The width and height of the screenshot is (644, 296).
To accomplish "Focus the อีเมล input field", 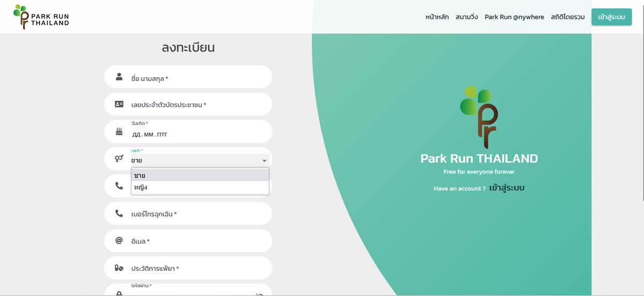I will [188, 241].
